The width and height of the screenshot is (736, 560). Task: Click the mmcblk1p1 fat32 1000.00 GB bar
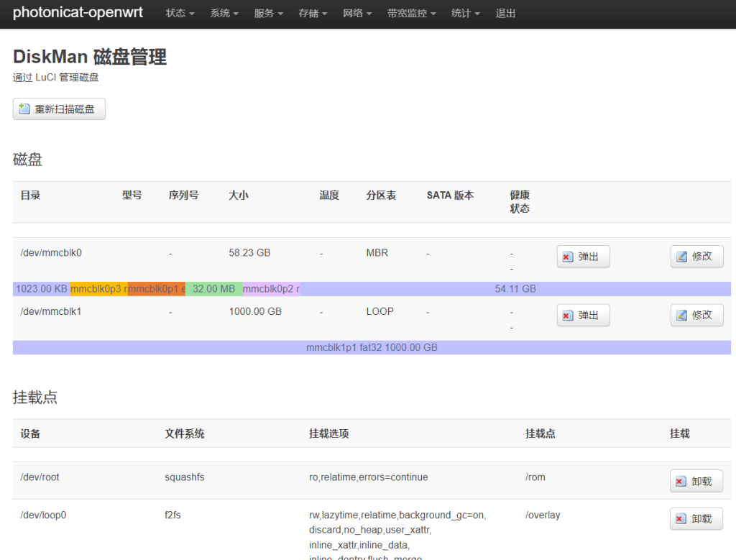point(372,348)
